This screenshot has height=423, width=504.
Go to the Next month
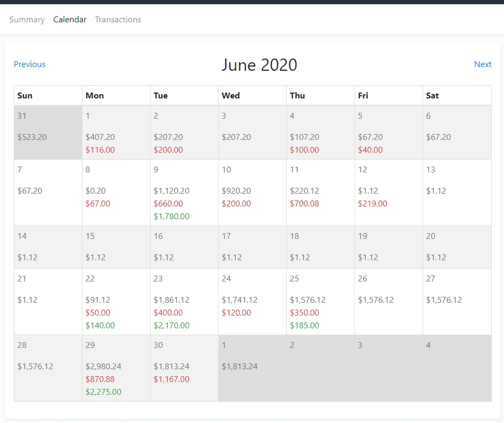coord(482,64)
